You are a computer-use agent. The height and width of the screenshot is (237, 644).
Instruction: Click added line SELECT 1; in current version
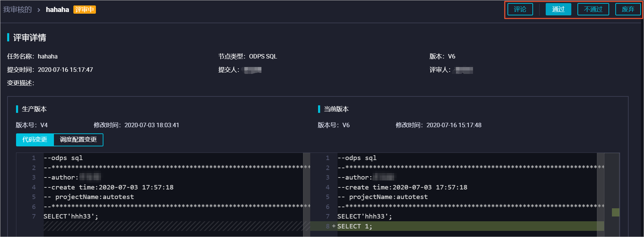pyautogui.click(x=355, y=226)
